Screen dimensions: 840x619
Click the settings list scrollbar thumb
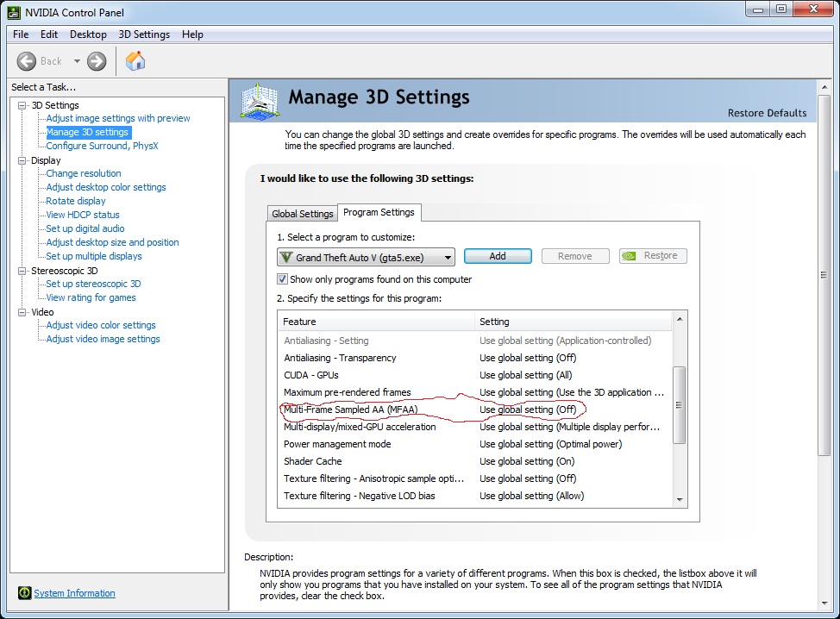click(680, 405)
